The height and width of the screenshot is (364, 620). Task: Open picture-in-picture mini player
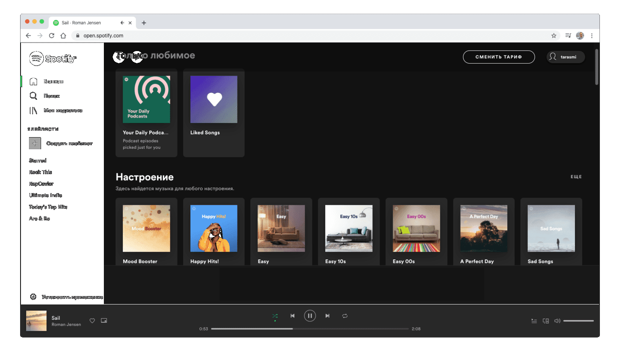click(104, 321)
